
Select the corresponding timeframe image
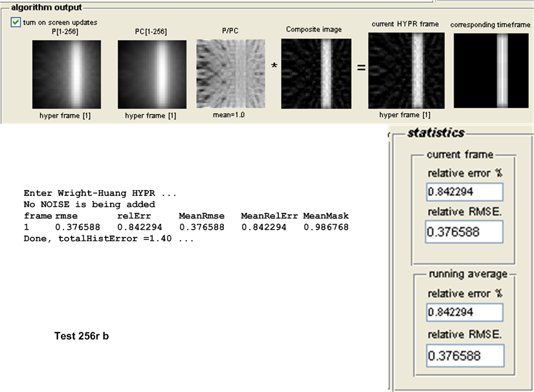click(x=490, y=71)
